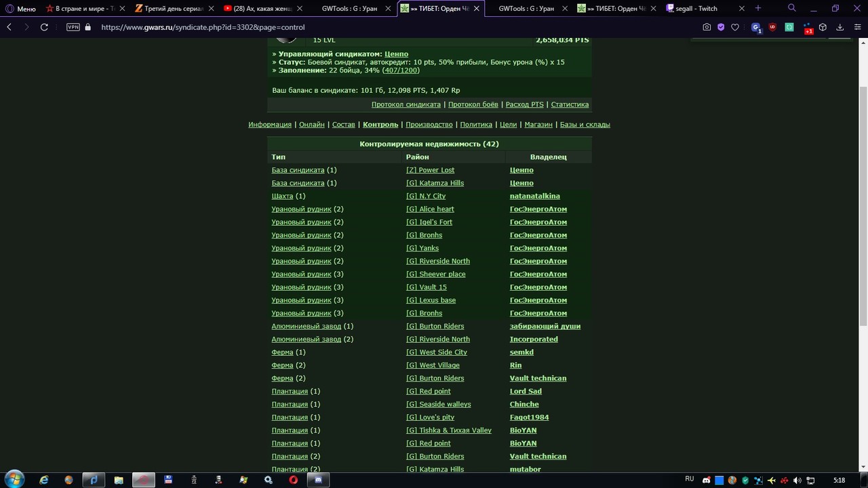Go to Информация section
This screenshot has width=868, height=488.
coord(270,124)
